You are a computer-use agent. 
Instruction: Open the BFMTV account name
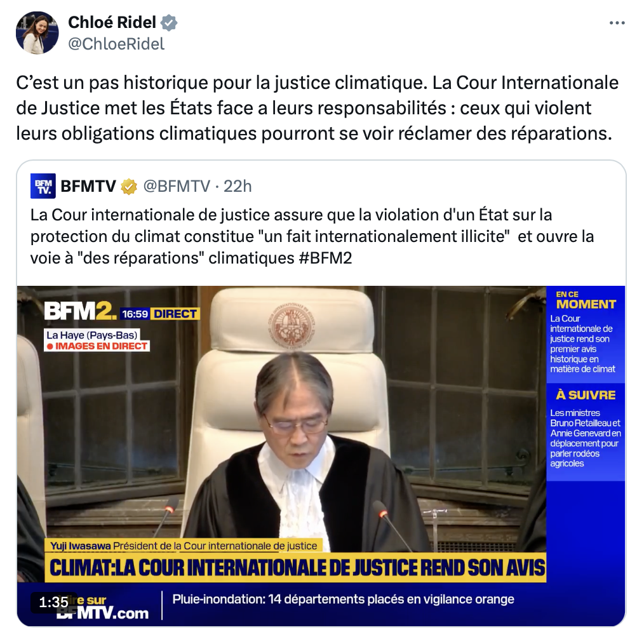(x=88, y=187)
